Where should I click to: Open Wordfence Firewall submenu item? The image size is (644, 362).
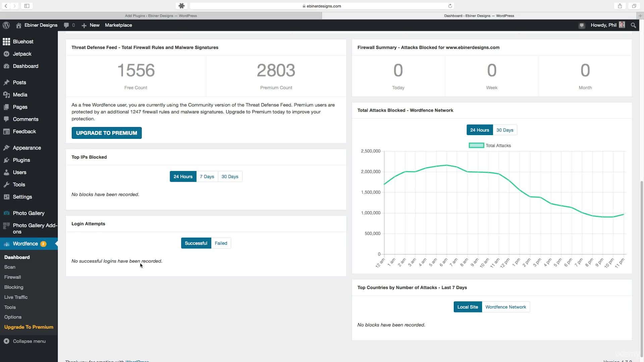[x=12, y=277]
